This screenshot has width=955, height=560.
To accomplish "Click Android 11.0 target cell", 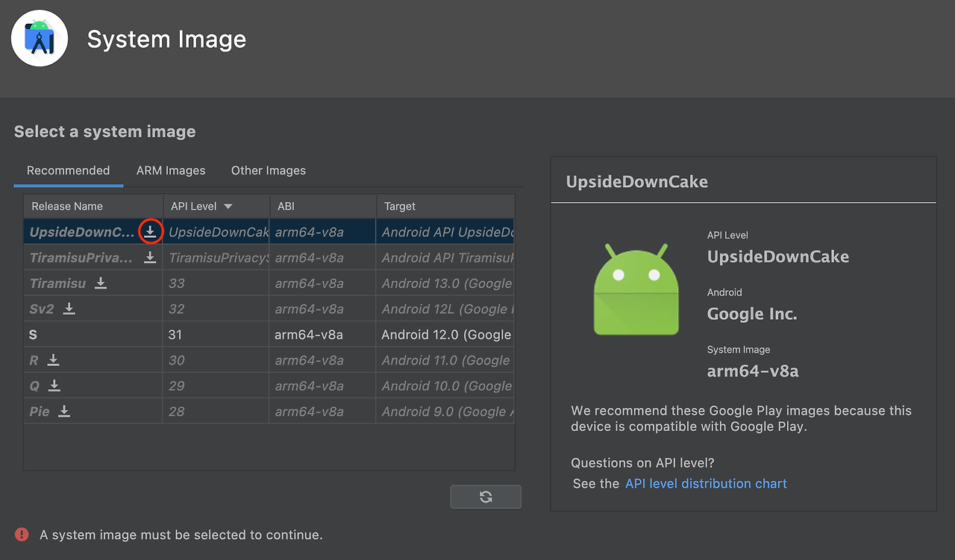I will point(445,360).
